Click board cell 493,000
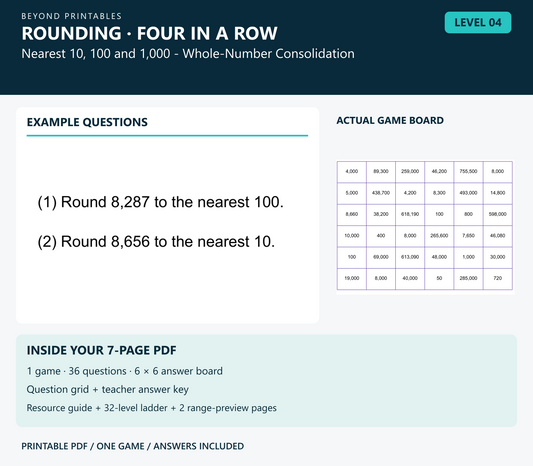The height and width of the screenshot is (466, 533). (468, 193)
